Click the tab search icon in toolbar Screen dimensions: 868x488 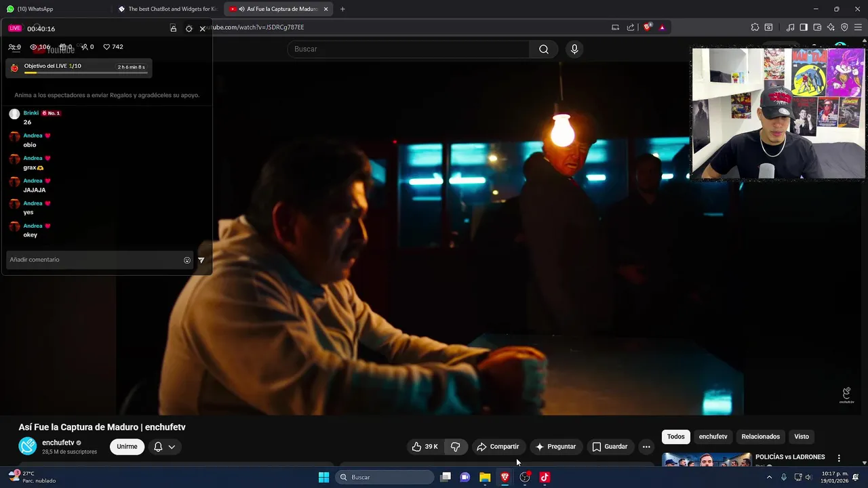pyautogui.click(x=768, y=27)
